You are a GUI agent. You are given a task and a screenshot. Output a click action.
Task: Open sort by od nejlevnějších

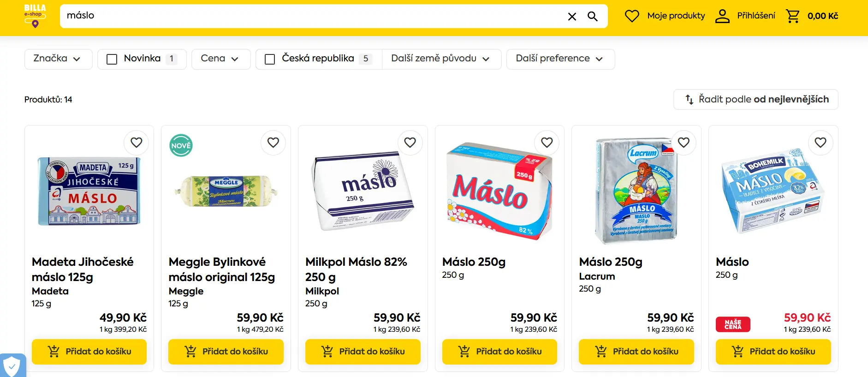click(x=755, y=99)
